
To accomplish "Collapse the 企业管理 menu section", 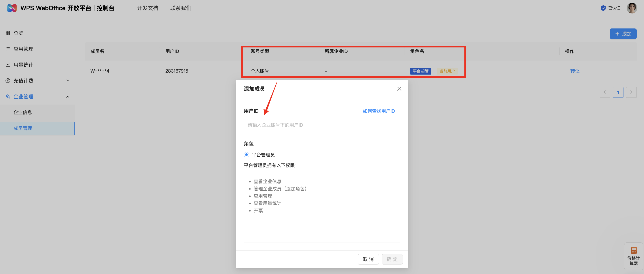I will pos(68,96).
